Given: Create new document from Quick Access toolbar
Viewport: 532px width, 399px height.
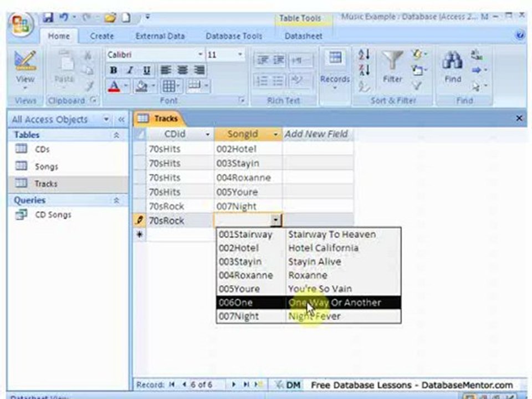Looking at the screenshot, I should pos(126,17).
